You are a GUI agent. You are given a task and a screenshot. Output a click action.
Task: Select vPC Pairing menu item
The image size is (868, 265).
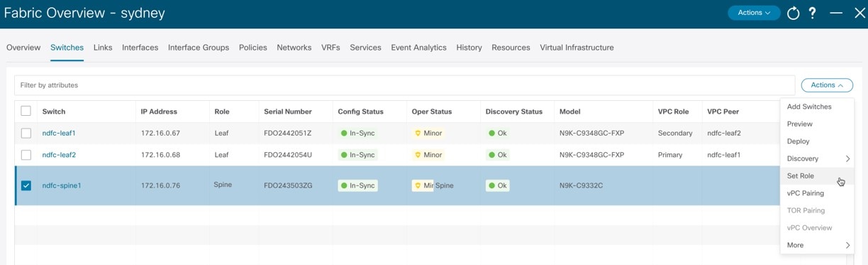pyautogui.click(x=818, y=193)
